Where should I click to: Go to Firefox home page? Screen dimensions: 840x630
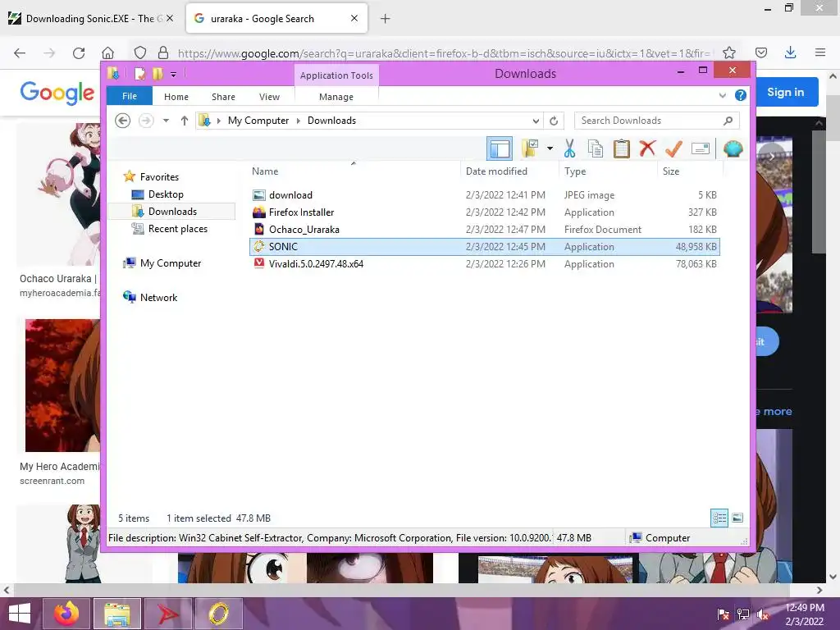tap(107, 52)
